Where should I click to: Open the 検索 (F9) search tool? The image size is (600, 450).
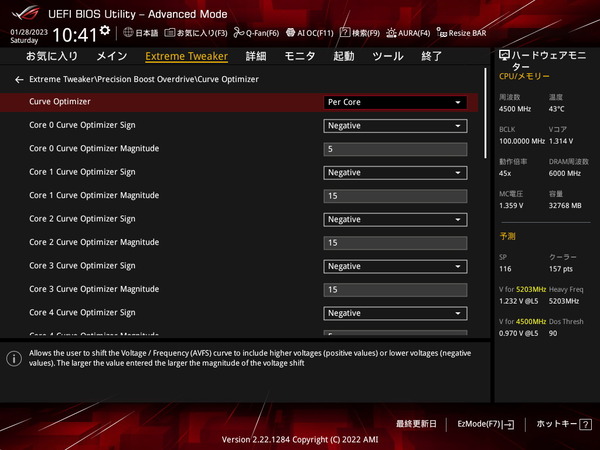tap(361, 33)
